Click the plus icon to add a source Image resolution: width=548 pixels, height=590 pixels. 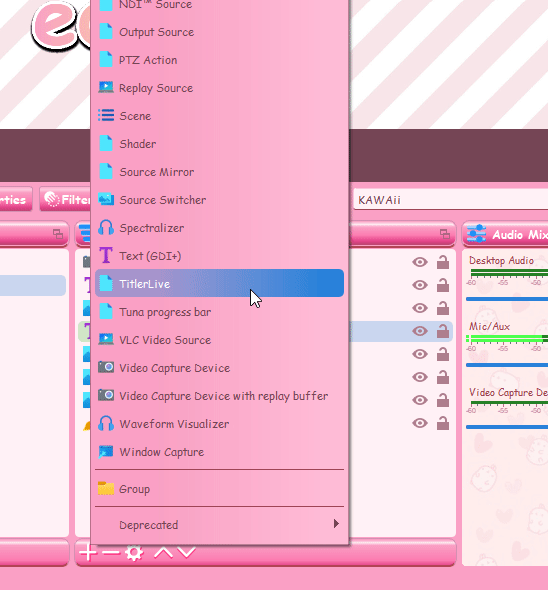pos(88,552)
